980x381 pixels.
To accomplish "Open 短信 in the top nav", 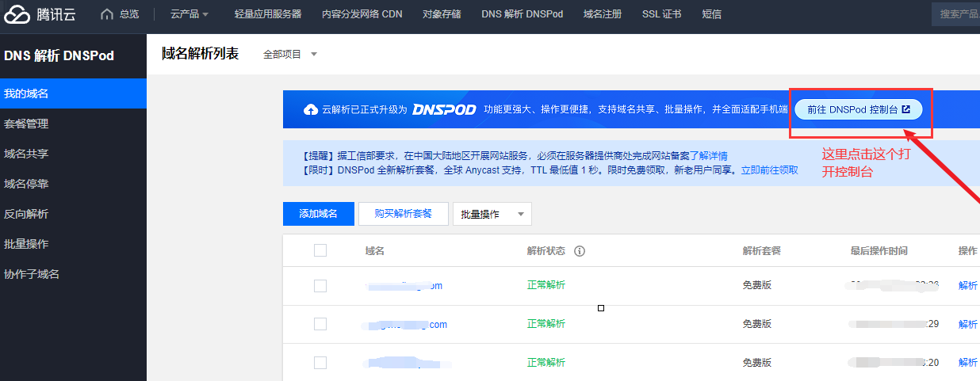I will tap(712, 14).
